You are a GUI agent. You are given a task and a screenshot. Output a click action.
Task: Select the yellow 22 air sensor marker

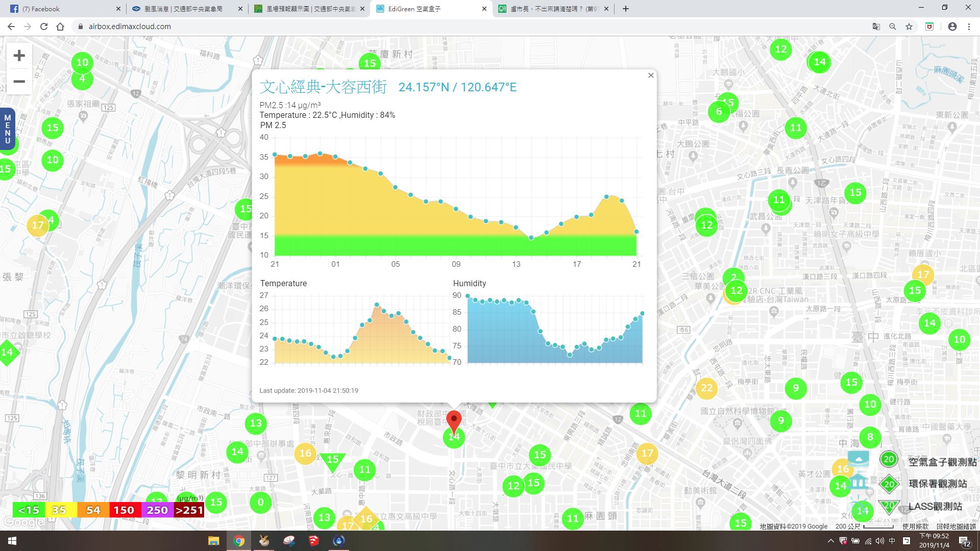[x=706, y=388]
